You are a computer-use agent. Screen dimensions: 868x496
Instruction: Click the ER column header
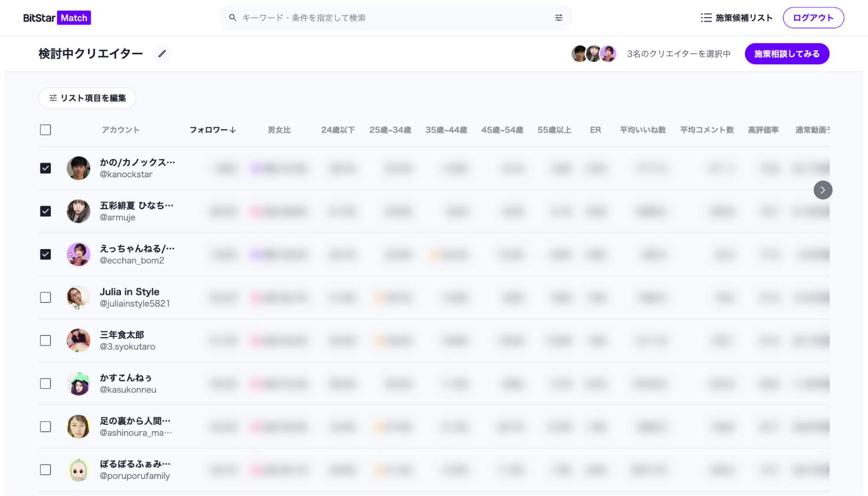pos(595,130)
